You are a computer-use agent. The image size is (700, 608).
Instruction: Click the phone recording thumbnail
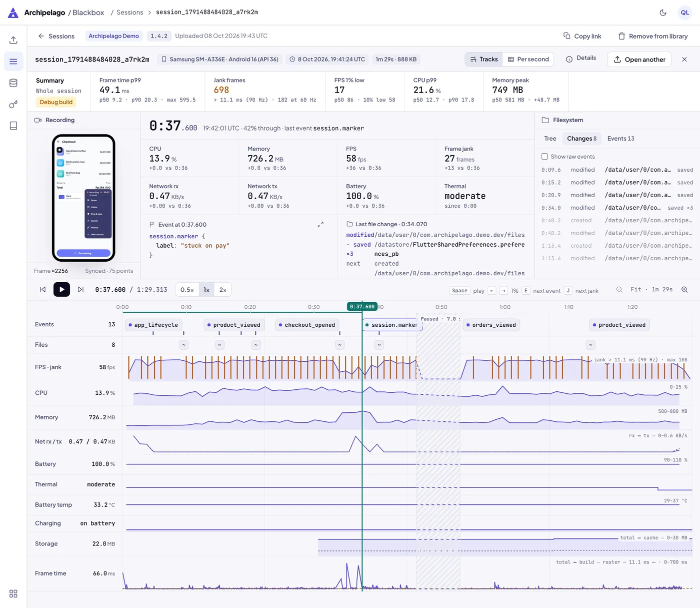[83, 198]
